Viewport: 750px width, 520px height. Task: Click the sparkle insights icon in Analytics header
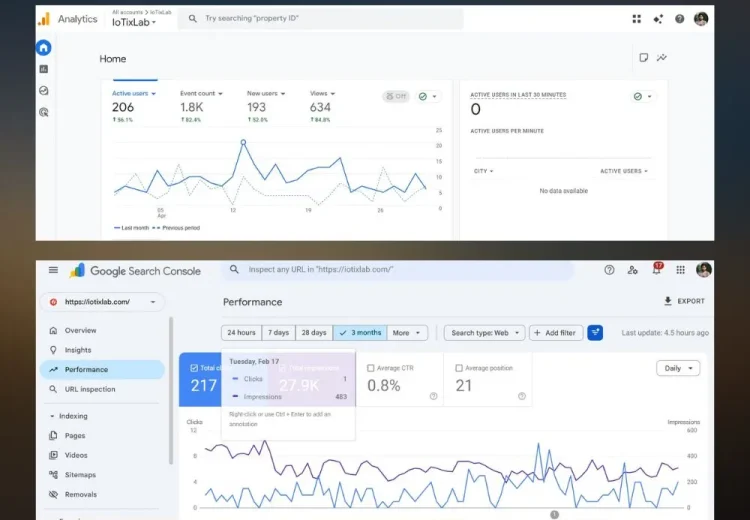click(x=658, y=19)
